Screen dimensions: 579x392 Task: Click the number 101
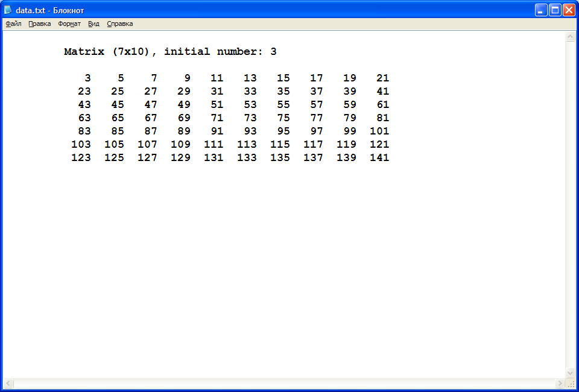point(379,131)
